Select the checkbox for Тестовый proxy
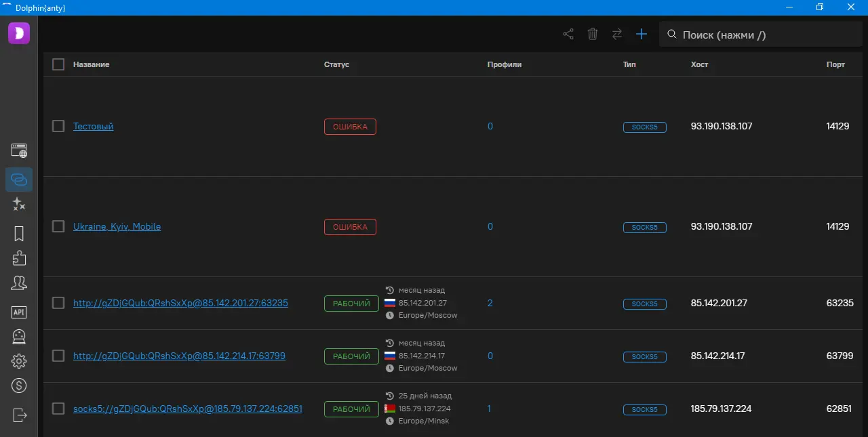The width and height of the screenshot is (868, 437). click(58, 126)
